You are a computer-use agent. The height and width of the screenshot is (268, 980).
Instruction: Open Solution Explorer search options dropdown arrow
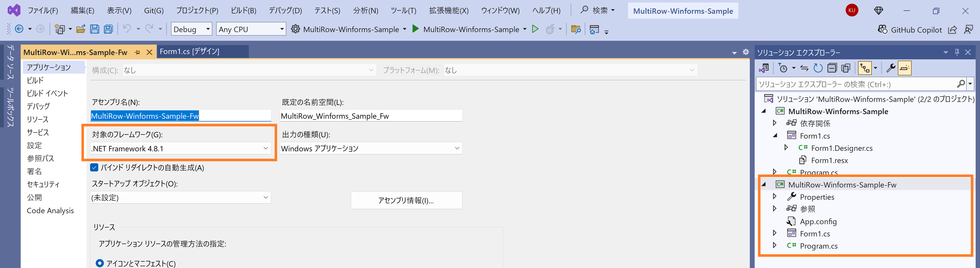970,84
